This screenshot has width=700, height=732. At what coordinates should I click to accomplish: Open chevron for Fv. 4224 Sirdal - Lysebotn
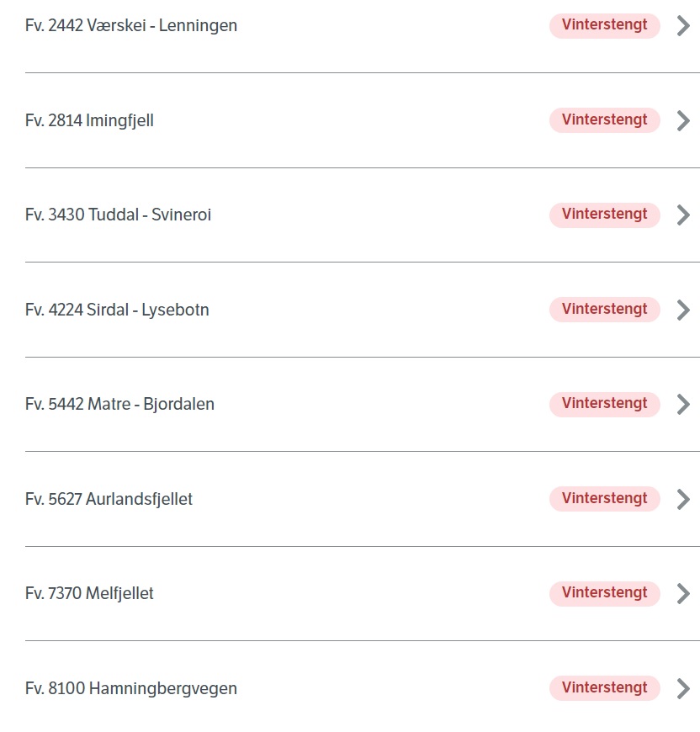point(683,310)
